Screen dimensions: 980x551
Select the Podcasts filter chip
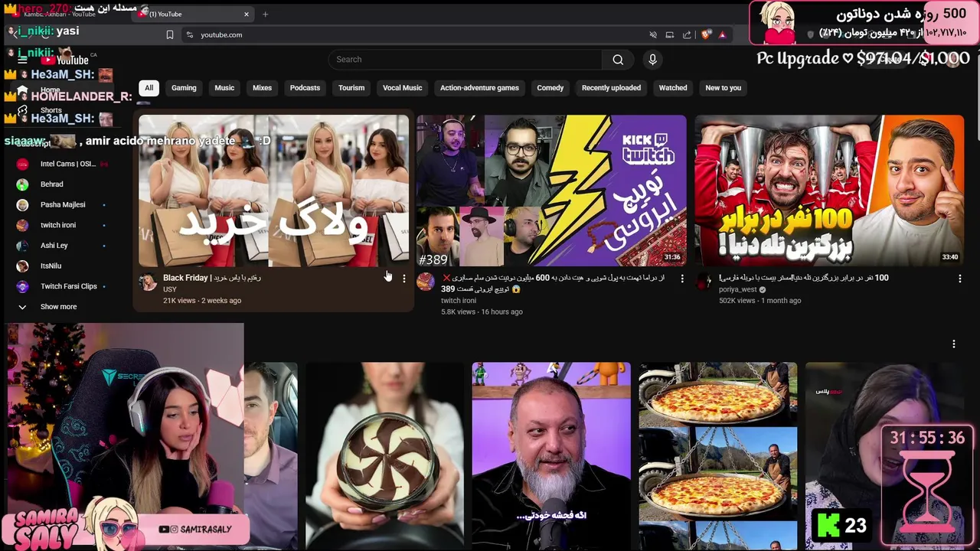coord(305,88)
